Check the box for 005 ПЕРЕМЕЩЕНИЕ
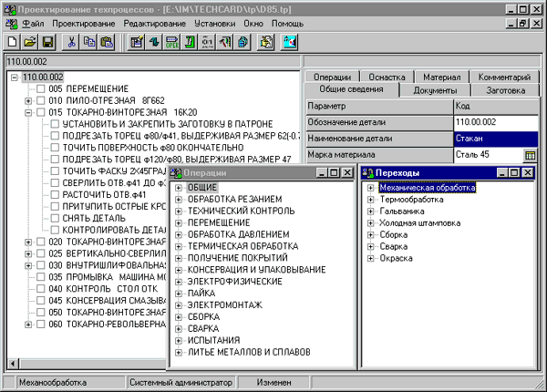Viewport: 547px width, 392px height. pyautogui.click(x=41, y=89)
